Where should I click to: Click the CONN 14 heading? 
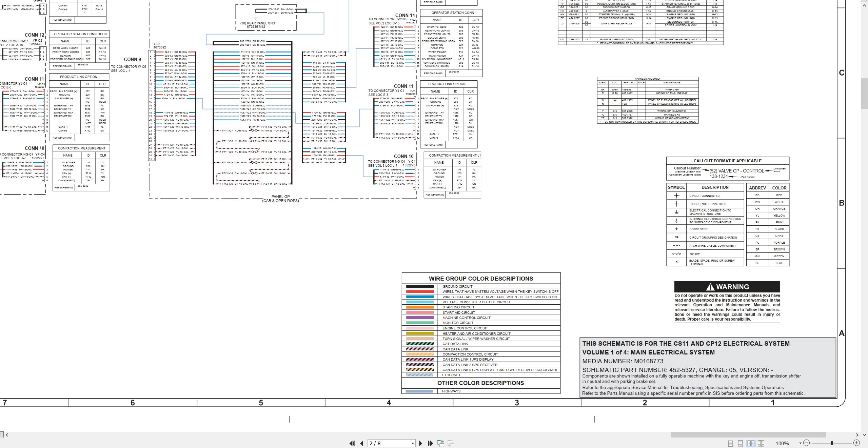[x=405, y=15]
